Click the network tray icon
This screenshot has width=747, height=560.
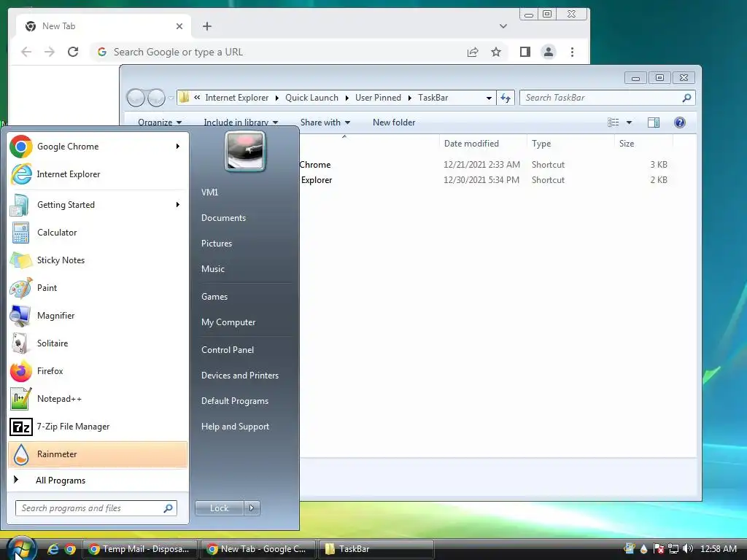tap(673, 548)
